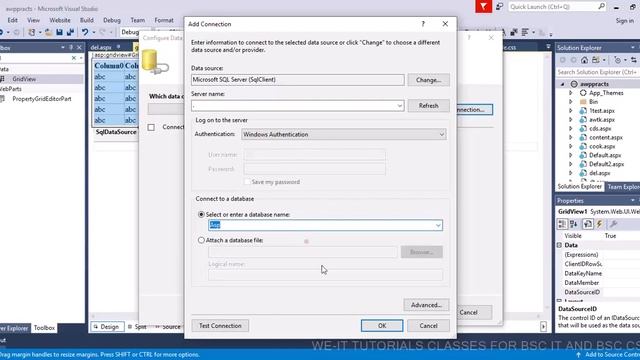
Task: Click OK in Add Connection dialog
Action: 382,326
